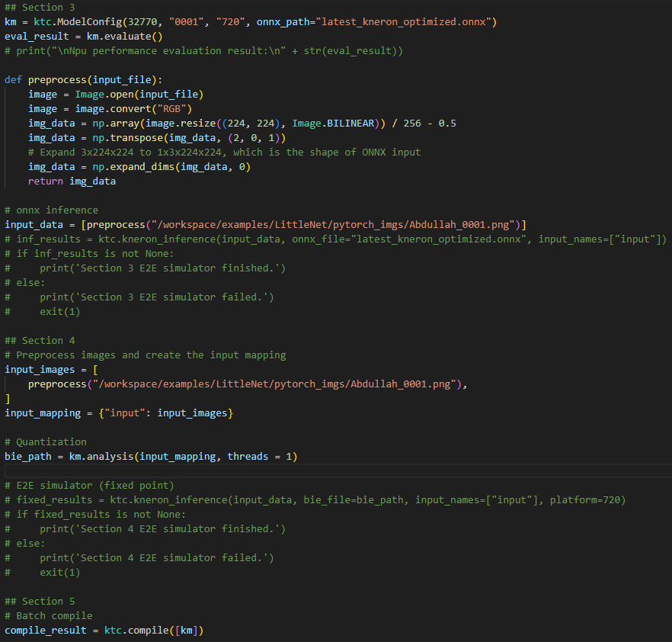
Task: Click the '# Quantization' comment
Action: point(46,442)
